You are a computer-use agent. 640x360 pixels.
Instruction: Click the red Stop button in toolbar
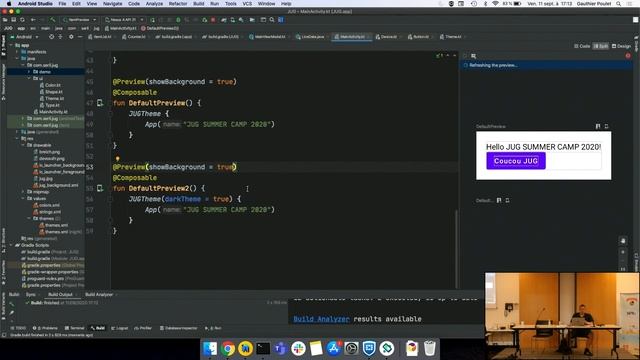tap(213, 20)
